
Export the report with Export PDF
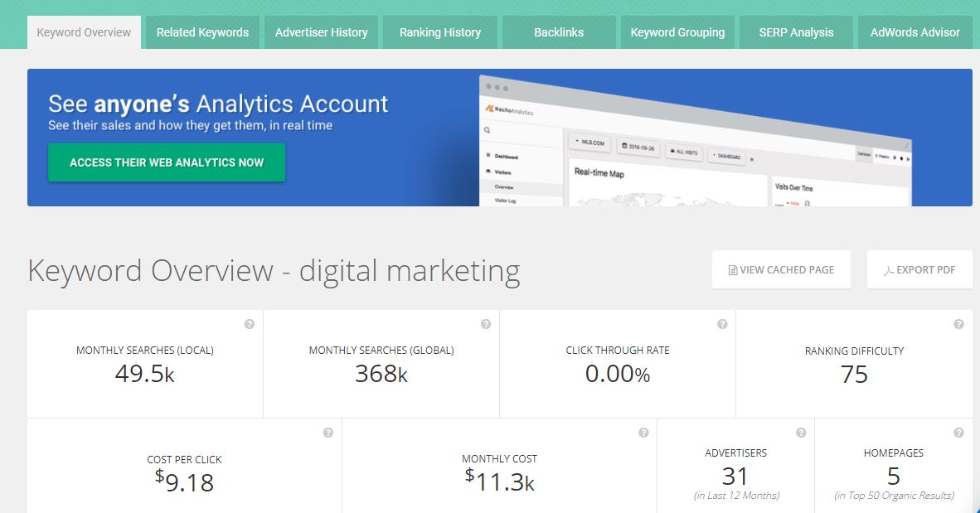tap(919, 269)
